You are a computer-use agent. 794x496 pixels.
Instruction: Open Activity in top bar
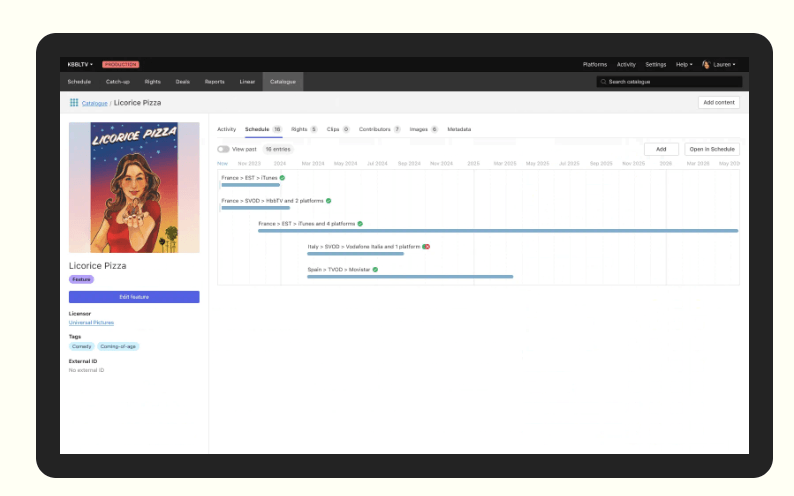tap(626, 64)
